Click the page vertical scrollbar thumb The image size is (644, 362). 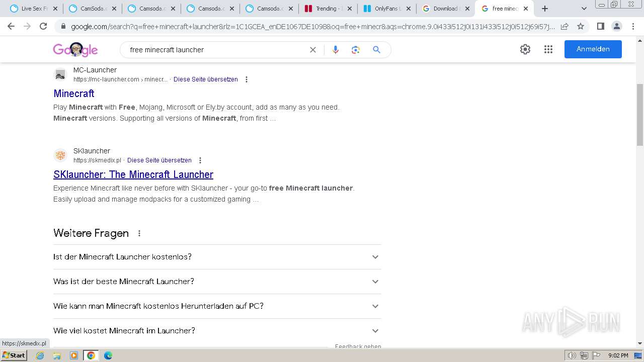point(639,114)
